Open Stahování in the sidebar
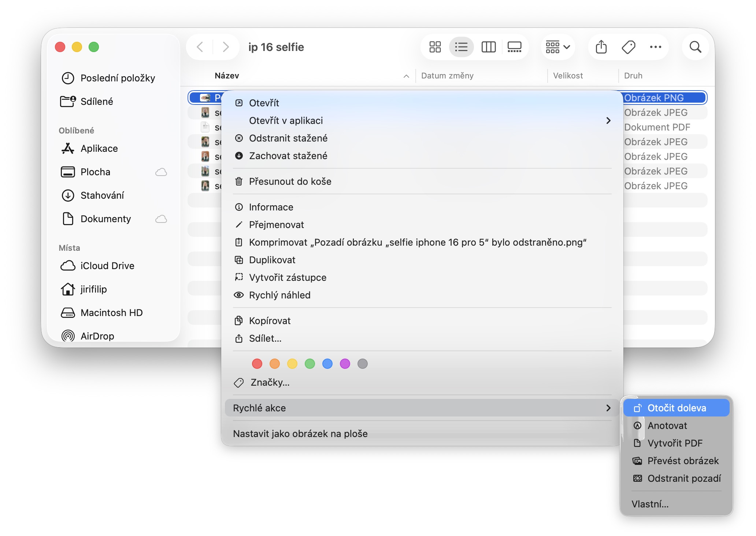 [102, 195]
